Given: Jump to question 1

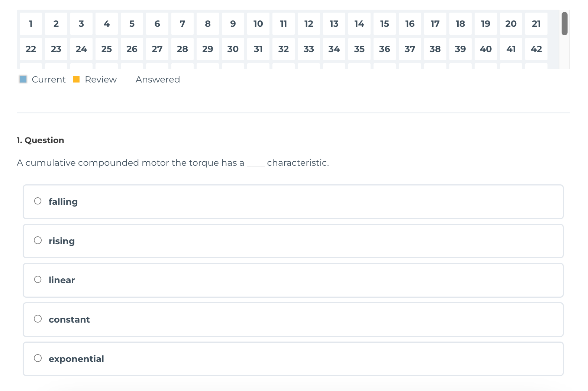Looking at the screenshot, I should (31, 24).
